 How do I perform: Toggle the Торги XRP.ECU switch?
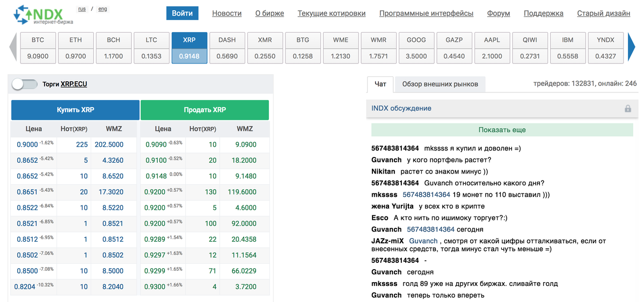[x=25, y=84]
